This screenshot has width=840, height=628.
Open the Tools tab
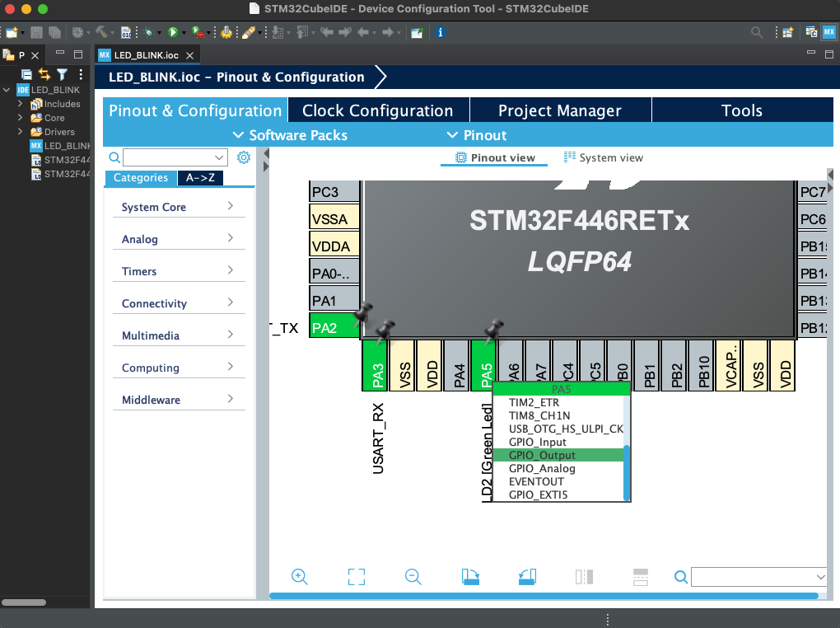(x=743, y=110)
